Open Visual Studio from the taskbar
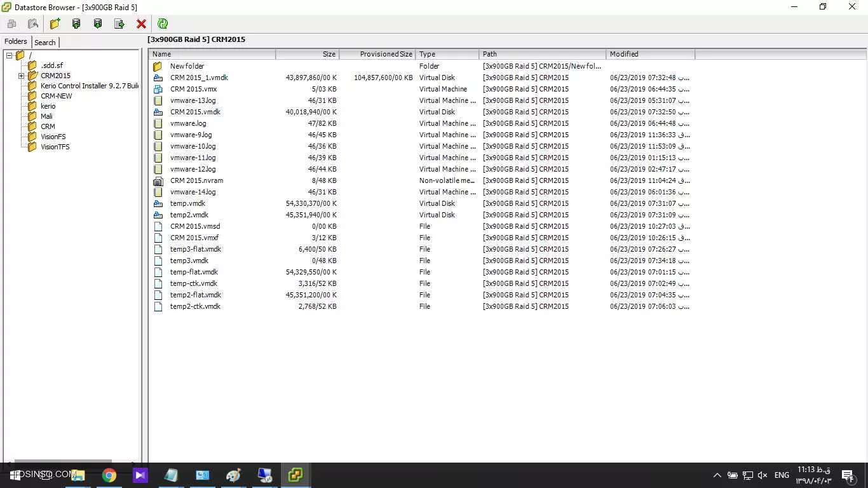Viewport: 868px width, 488px height. (140, 475)
